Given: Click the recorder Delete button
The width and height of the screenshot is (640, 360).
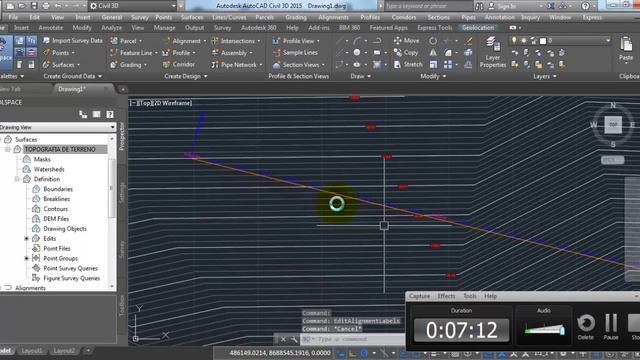Looking at the screenshot, I should pos(586,327).
